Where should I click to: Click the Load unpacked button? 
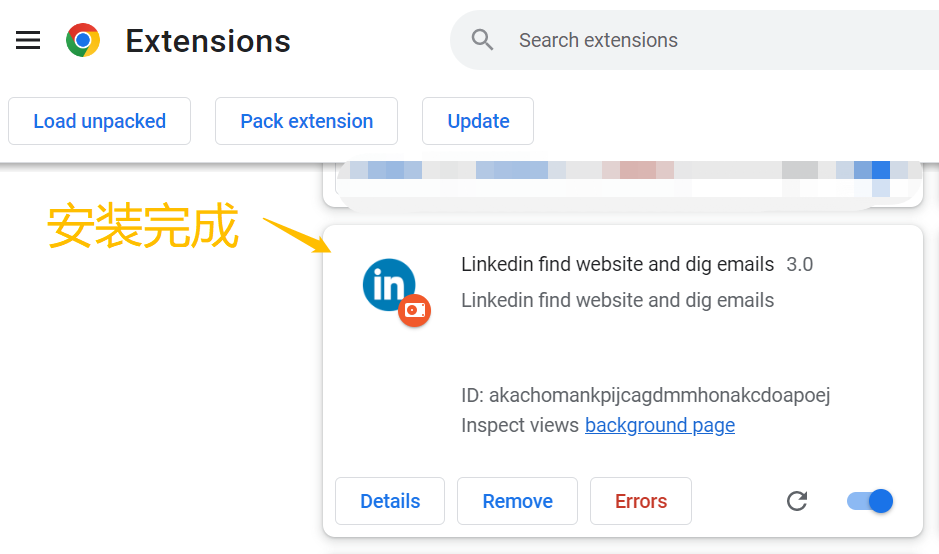pos(99,121)
